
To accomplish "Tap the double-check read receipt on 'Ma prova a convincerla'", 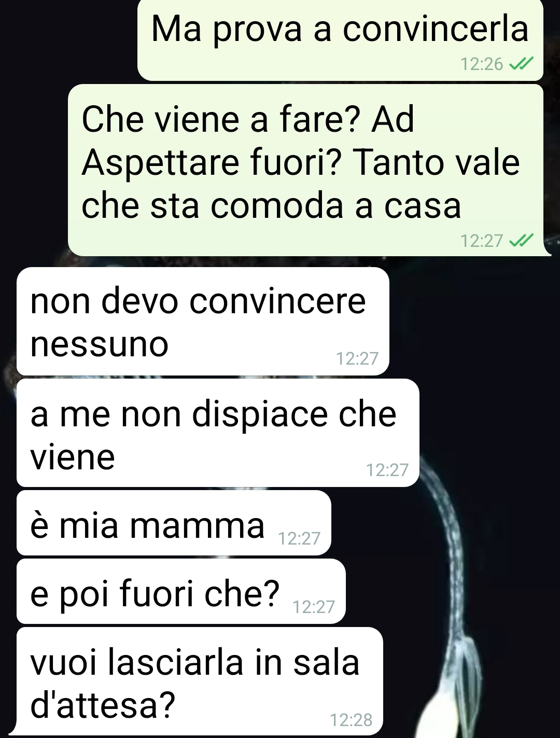I will coord(521,64).
